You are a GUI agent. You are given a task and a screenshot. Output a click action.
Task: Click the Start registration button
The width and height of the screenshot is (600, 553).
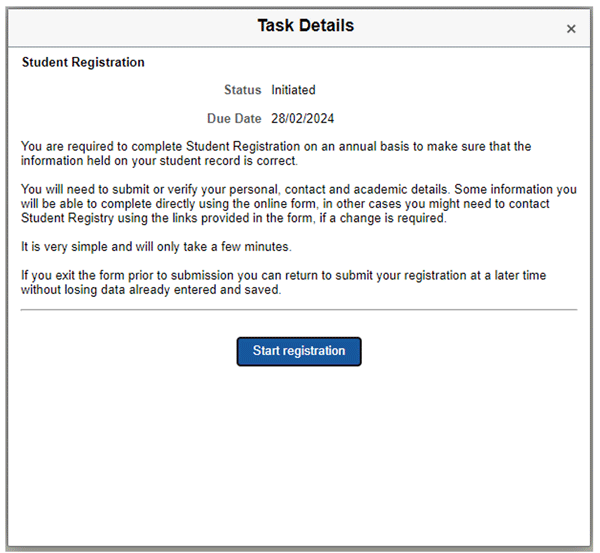(299, 351)
